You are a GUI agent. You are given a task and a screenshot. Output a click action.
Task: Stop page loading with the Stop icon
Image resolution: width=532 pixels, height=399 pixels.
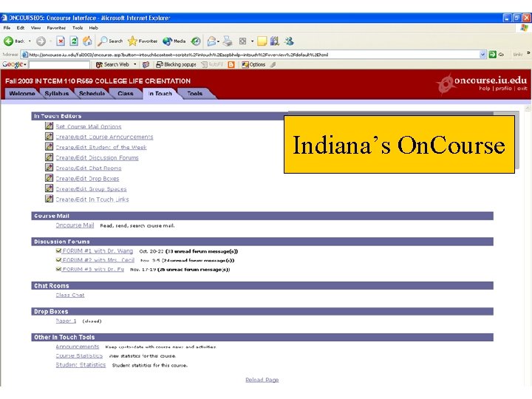point(61,41)
